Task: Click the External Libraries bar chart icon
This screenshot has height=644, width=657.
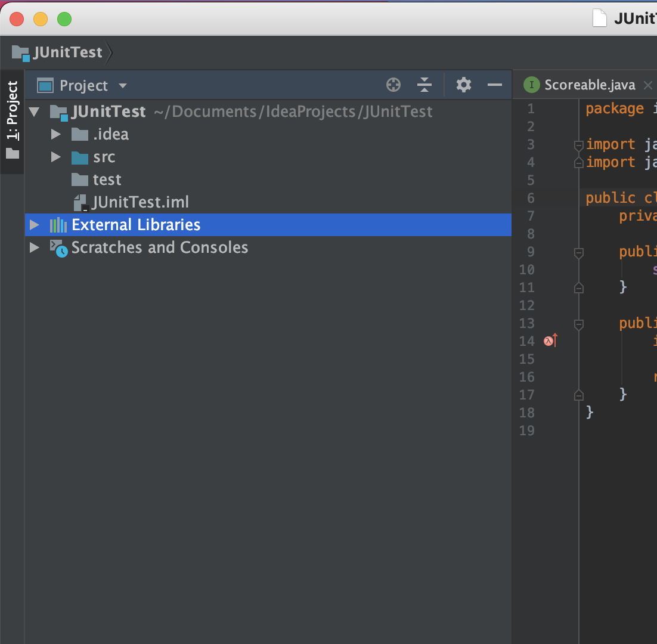Action: pos(58,225)
